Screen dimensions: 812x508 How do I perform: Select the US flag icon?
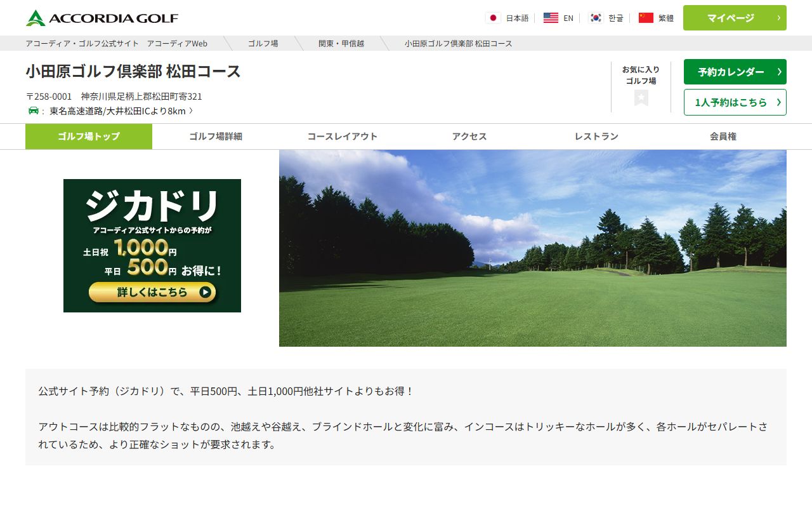coord(551,18)
